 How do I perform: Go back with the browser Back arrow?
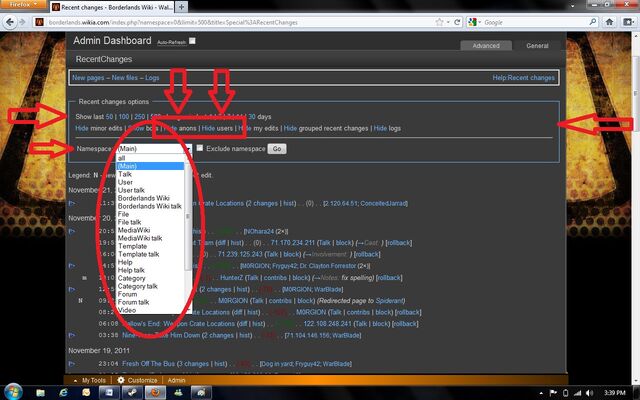tap(9, 22)
